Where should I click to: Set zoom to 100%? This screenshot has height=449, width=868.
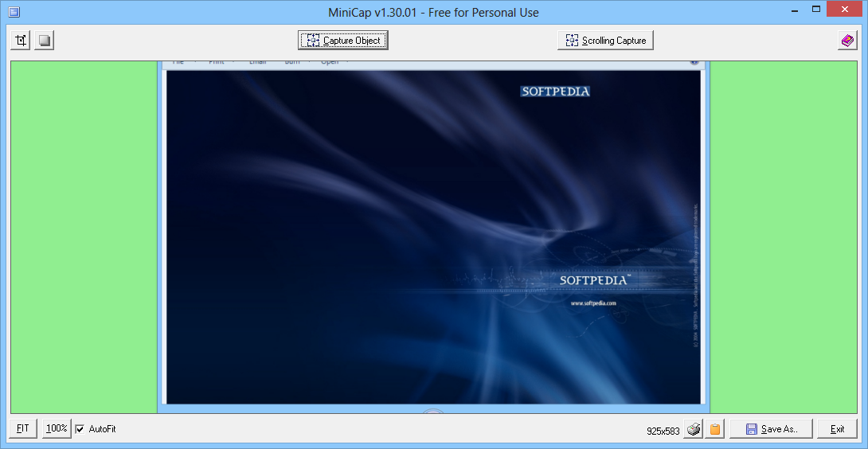coord(57,428)
